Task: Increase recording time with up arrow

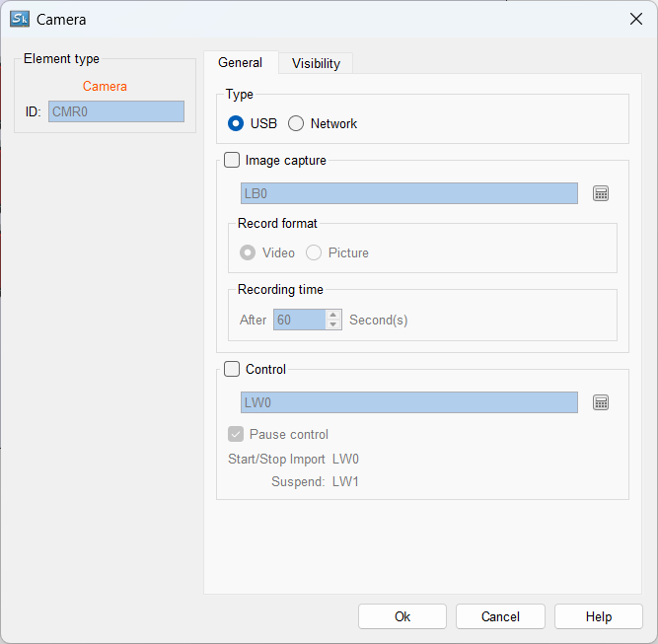Action: [333, 315]
